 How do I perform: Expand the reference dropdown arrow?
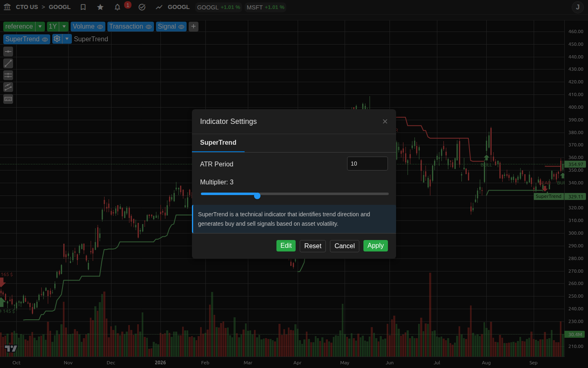40,27
